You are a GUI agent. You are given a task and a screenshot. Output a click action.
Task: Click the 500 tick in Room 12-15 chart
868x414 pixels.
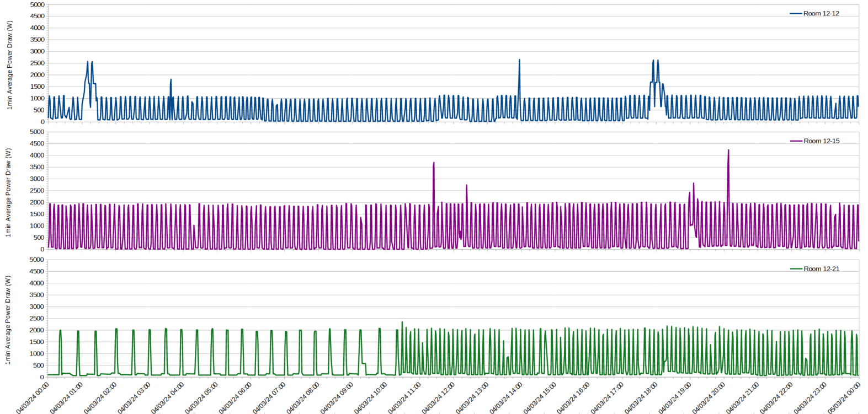click(39, 238)
